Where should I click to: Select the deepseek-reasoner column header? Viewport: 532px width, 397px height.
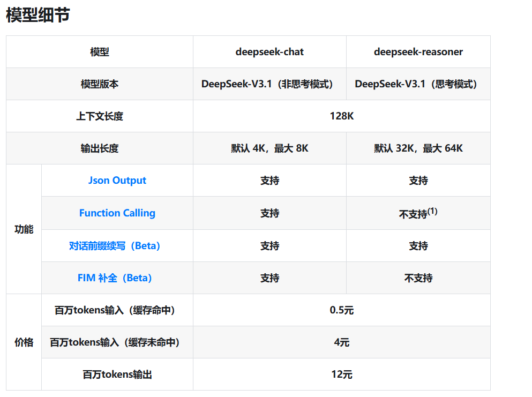tap(418, 51)
